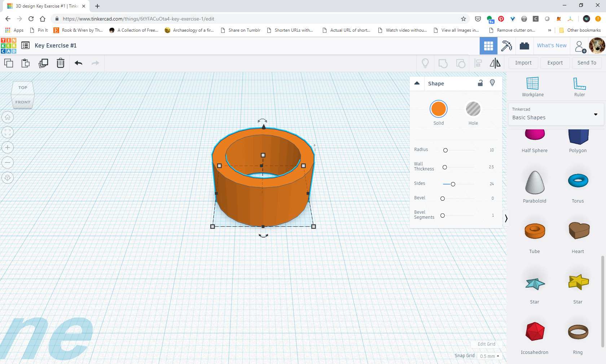This screenshot has height=364, width=606.
Task: Delete selection with the trash icon
Action: [61, 63]
